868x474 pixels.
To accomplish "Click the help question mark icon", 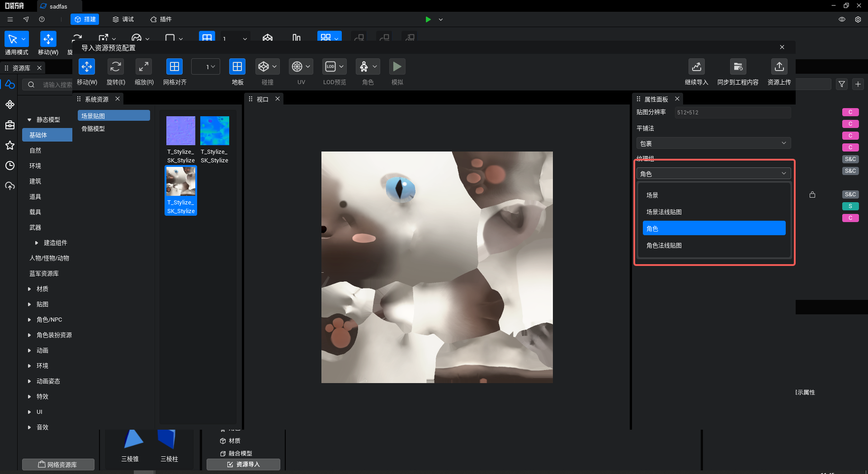I will click(42, 19).
